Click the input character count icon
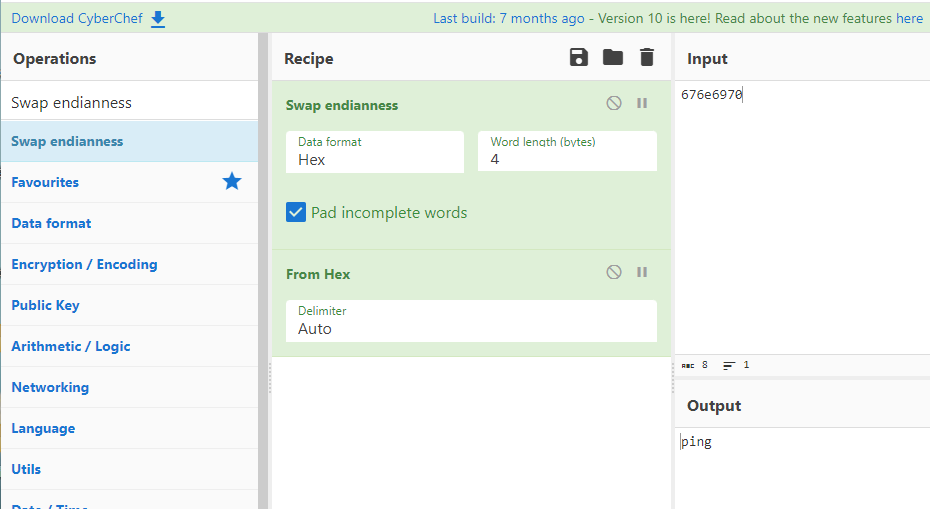930x509 pixels. click(688, 365)
